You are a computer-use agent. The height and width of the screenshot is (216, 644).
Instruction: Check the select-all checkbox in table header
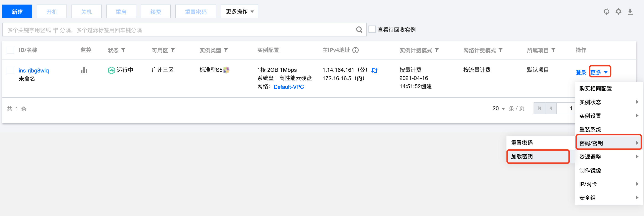tap(10, 50)
